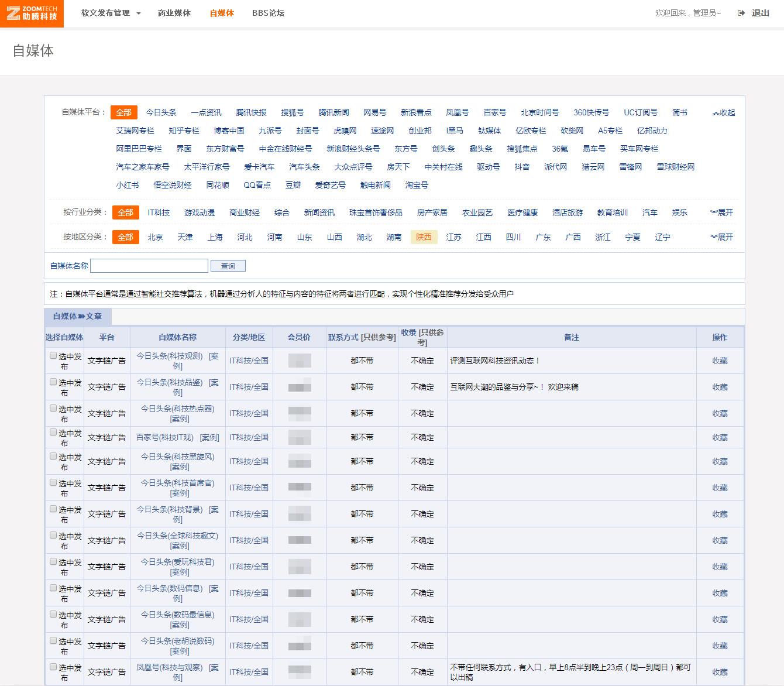The height and width of the screenshot is (686, 784).
Task: Click the 查询 search button
Action: pyautogui.click(x=228, y=266)
